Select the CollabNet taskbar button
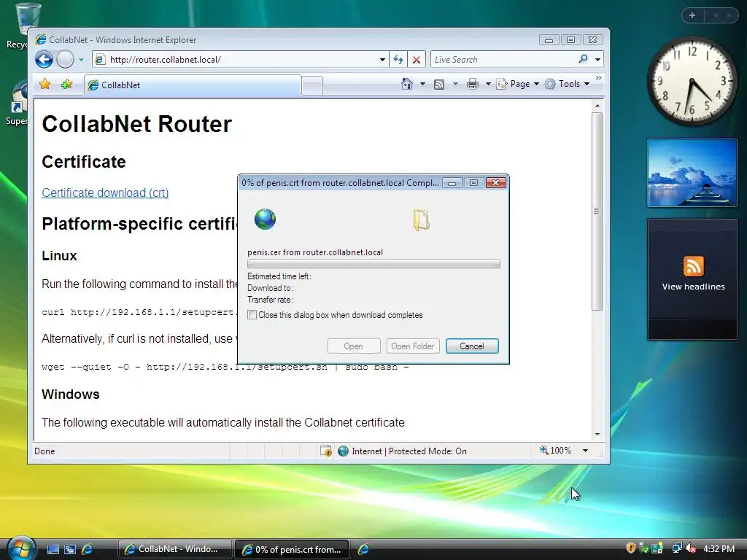This screenshot has width=747, height=560. click(175, 549)
